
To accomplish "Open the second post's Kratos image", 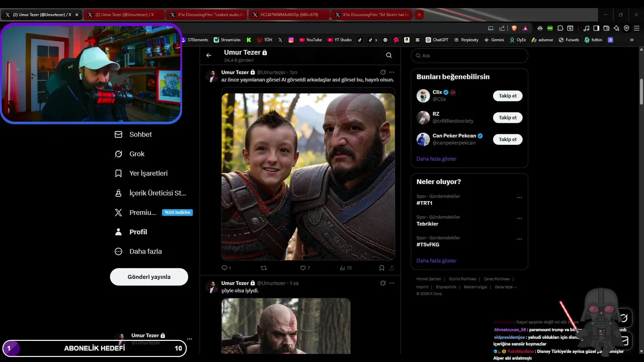I will point(286,326).
